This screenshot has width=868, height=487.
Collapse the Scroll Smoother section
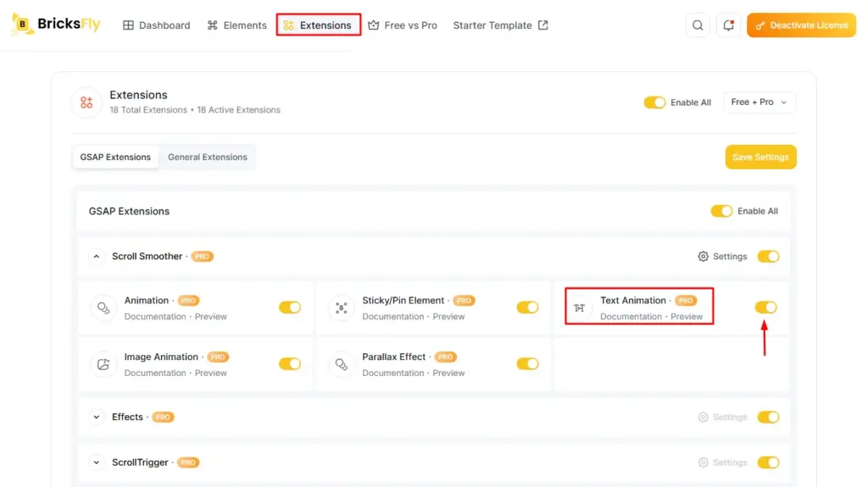coord(97,257)
